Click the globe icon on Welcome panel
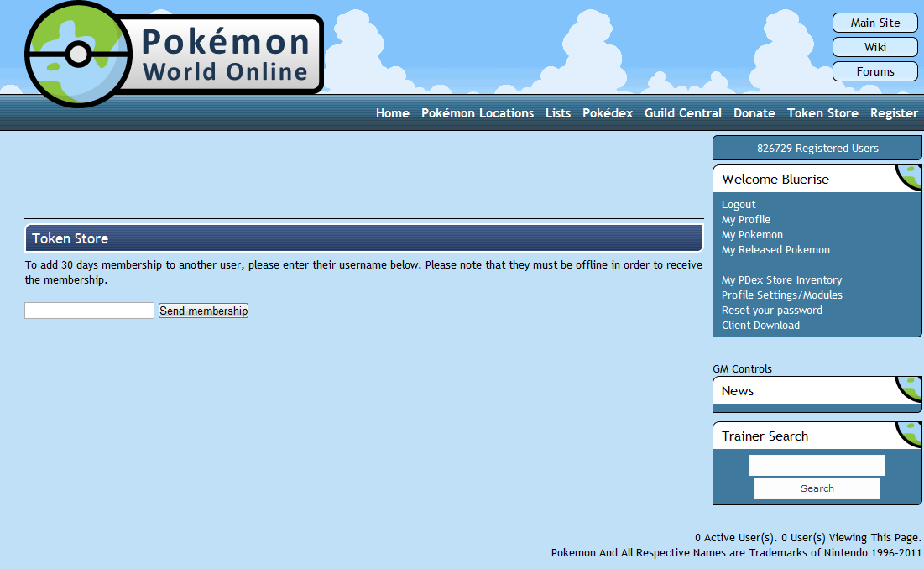The image size is (924, 569). 910,176
